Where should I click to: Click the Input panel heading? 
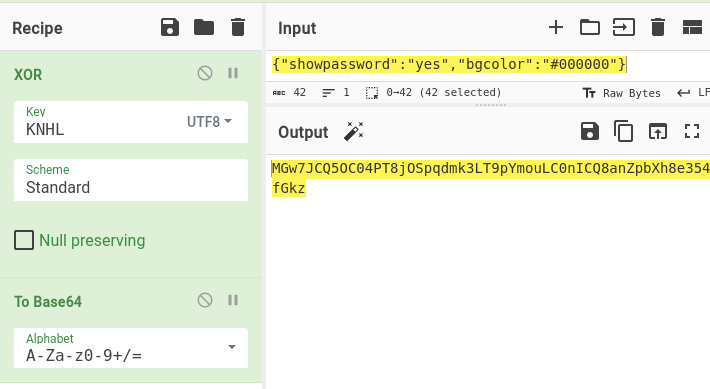(x=297, y=28)
